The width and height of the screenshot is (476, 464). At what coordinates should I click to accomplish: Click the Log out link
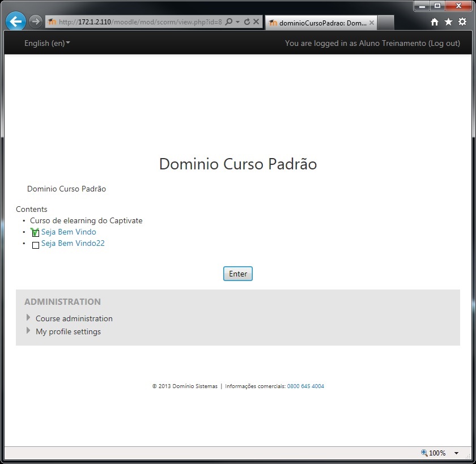tap(444, 43)
